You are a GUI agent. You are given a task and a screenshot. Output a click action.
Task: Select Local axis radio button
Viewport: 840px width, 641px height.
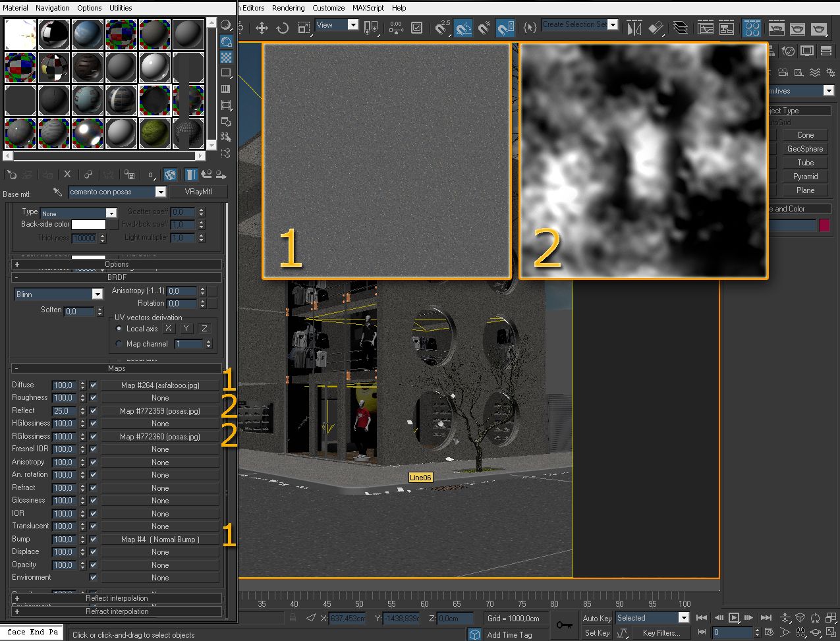click(119, 328)
